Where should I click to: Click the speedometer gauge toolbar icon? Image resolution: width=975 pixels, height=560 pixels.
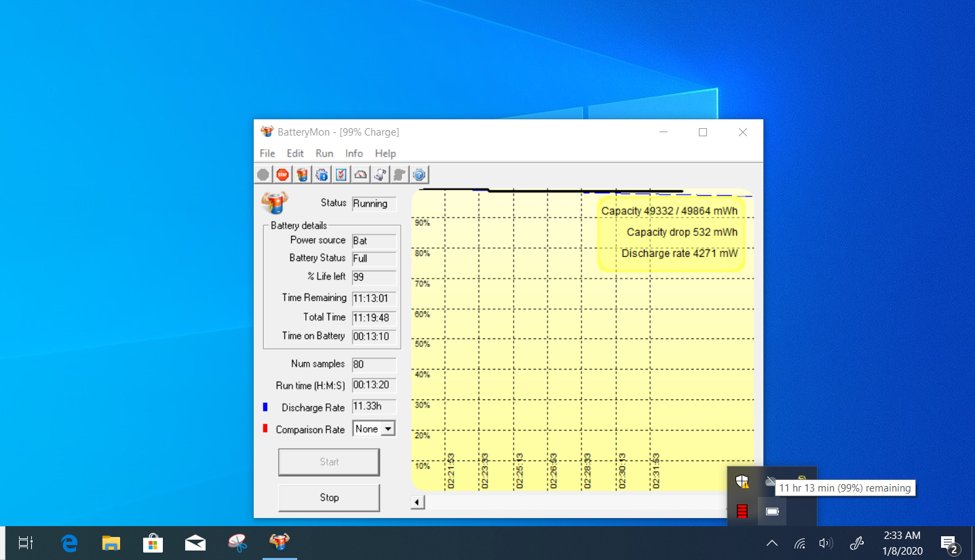pos(361,175)
